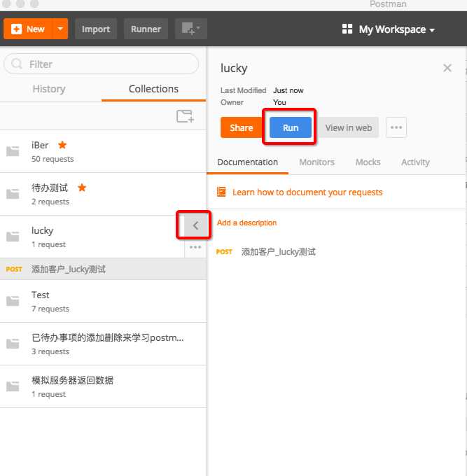This screenshot has width=467, height=476.
Task: Switch to the Monitors tab
Action: click(316, 162)
